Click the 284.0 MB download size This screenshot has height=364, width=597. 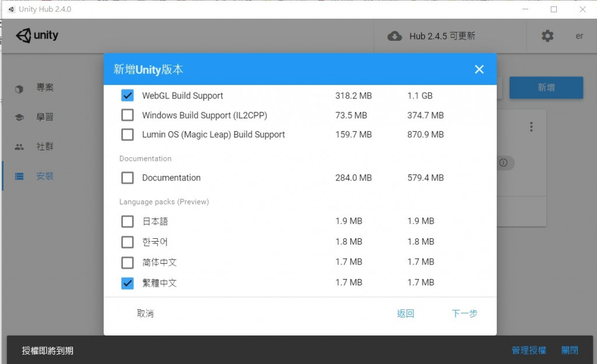[353, 178]
